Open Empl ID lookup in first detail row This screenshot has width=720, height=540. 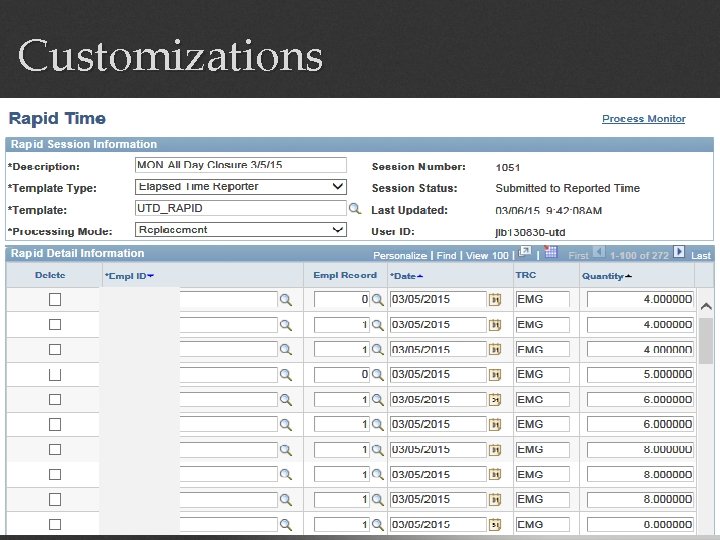285,300
